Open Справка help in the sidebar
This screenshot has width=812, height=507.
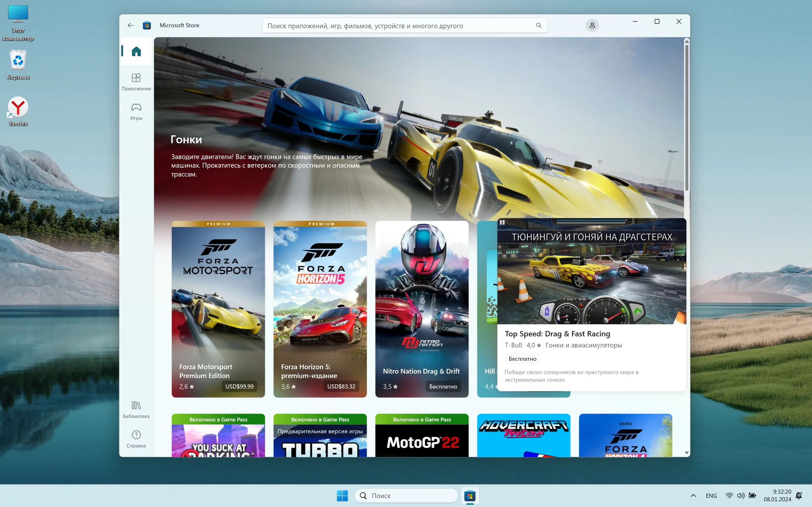(136, 439)
